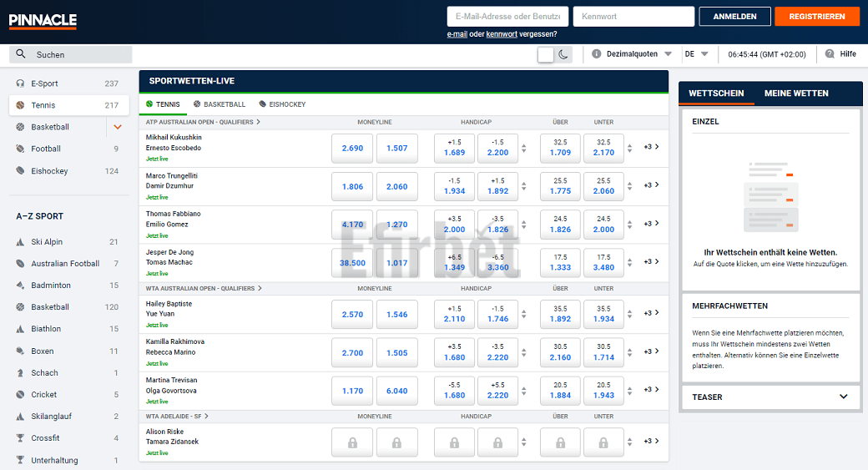This screenshot has width=868, height=470.
Task: Click the dark mode moon icon
Action: pyautogui.click(x=563, y=54)
